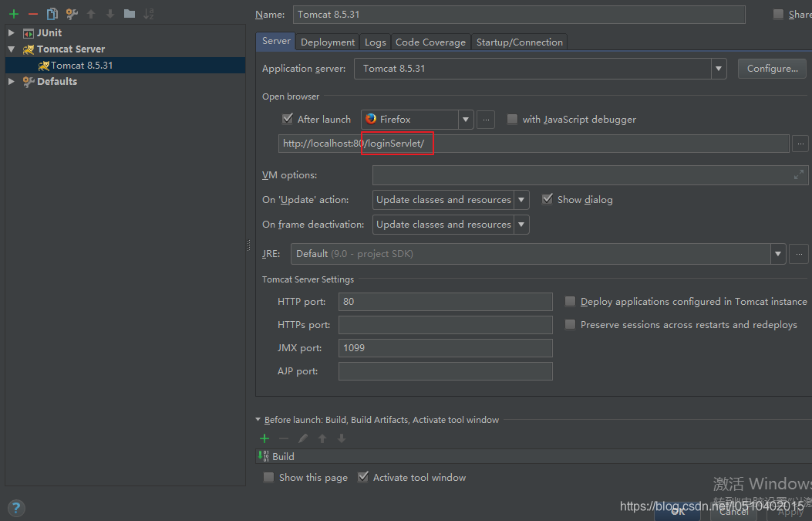The image size is (812, 521).
Task: Enable Preserve sessions across restarts and redeploys
Action: tap(570, 324)
